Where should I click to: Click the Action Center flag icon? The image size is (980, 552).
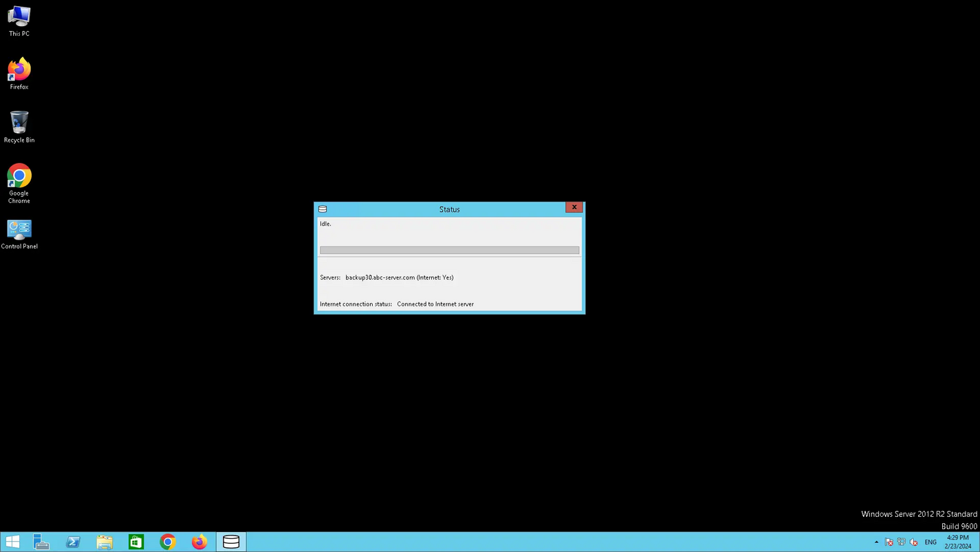click(x=888, y=542)
